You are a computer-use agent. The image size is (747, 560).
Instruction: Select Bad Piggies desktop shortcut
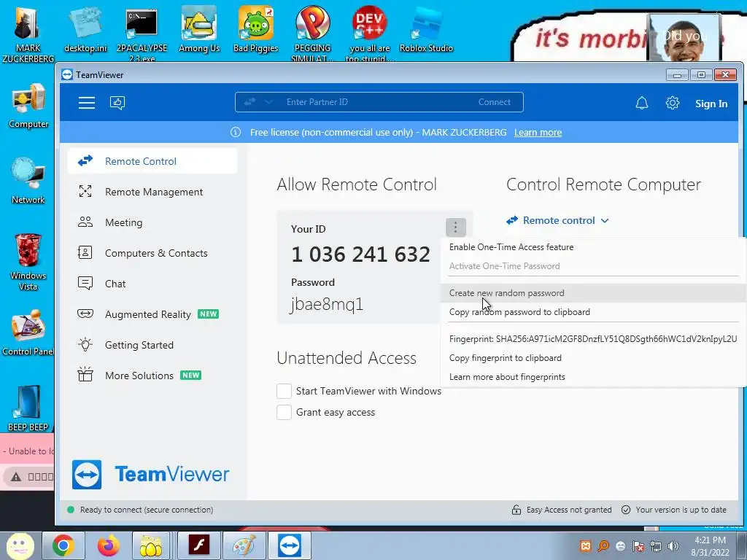coord(256,29)
